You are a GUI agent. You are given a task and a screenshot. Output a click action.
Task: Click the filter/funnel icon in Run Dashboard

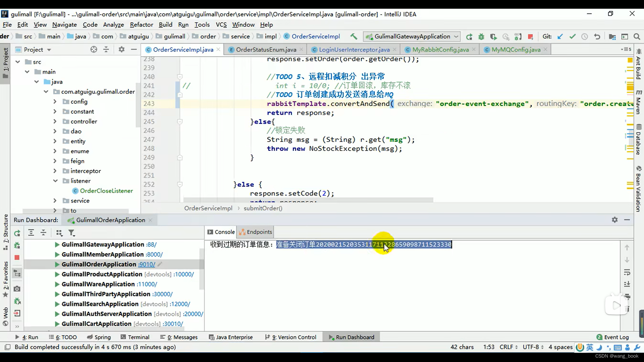point(72,233)
